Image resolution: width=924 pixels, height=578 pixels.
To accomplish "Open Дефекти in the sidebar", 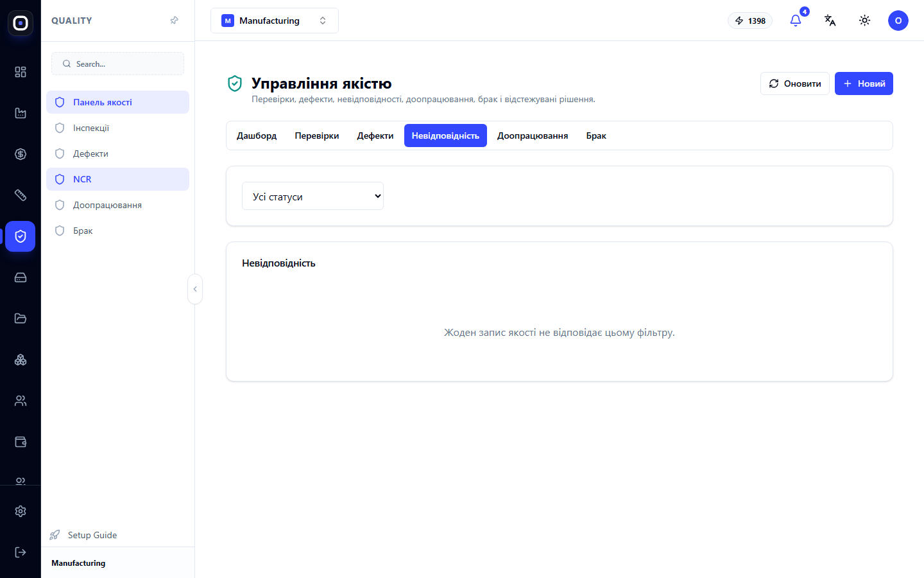I will [117, 153].
